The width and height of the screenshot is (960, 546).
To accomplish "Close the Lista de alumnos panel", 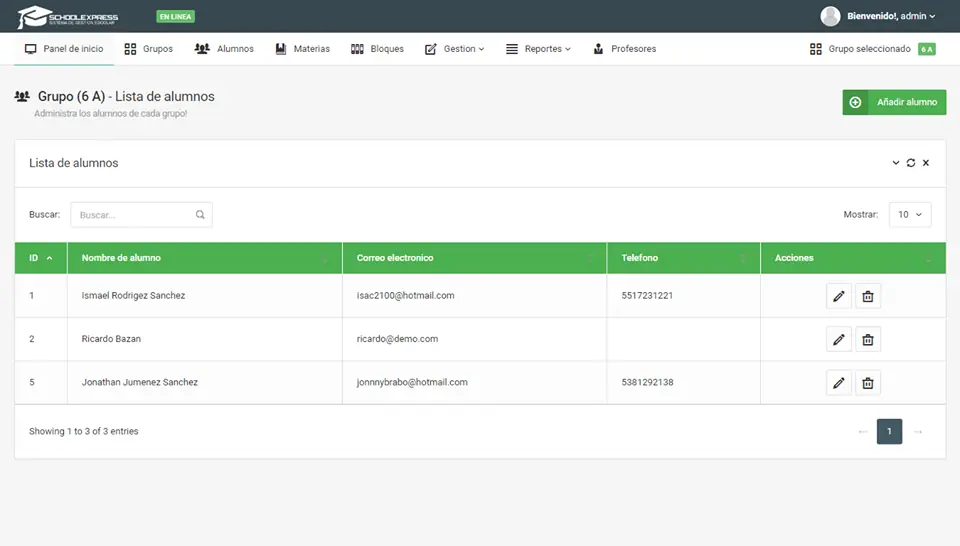I will click(926, 163).
